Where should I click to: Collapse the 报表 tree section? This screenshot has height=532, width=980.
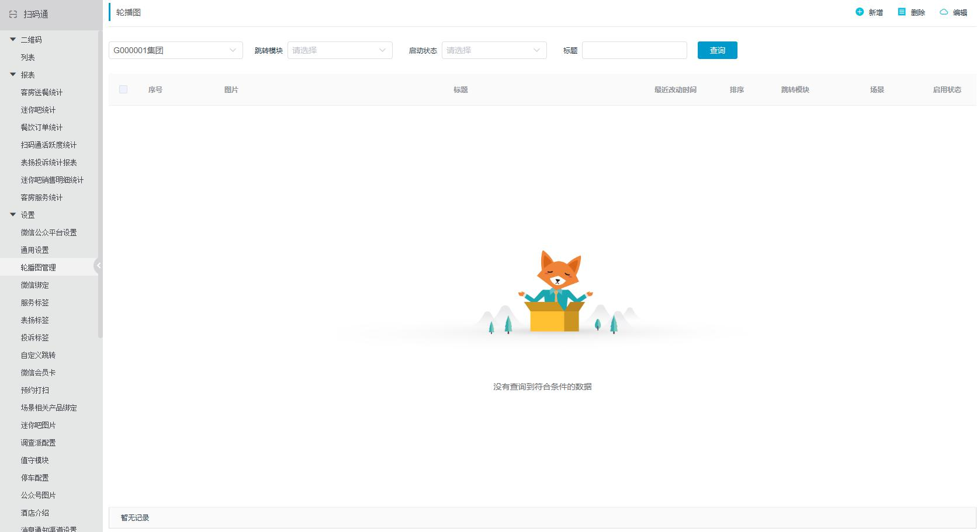(13, 75)
